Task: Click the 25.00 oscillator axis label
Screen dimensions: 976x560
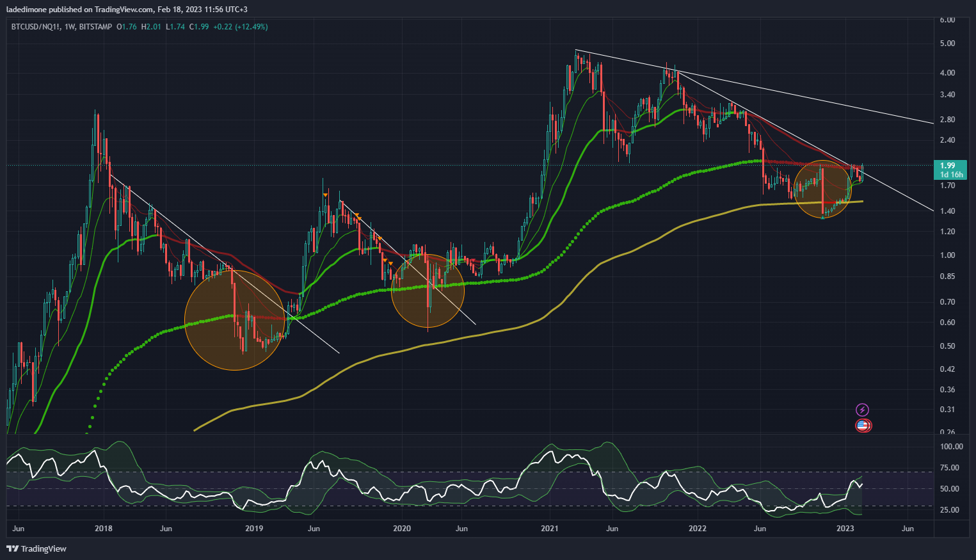Action: point(949,510)
